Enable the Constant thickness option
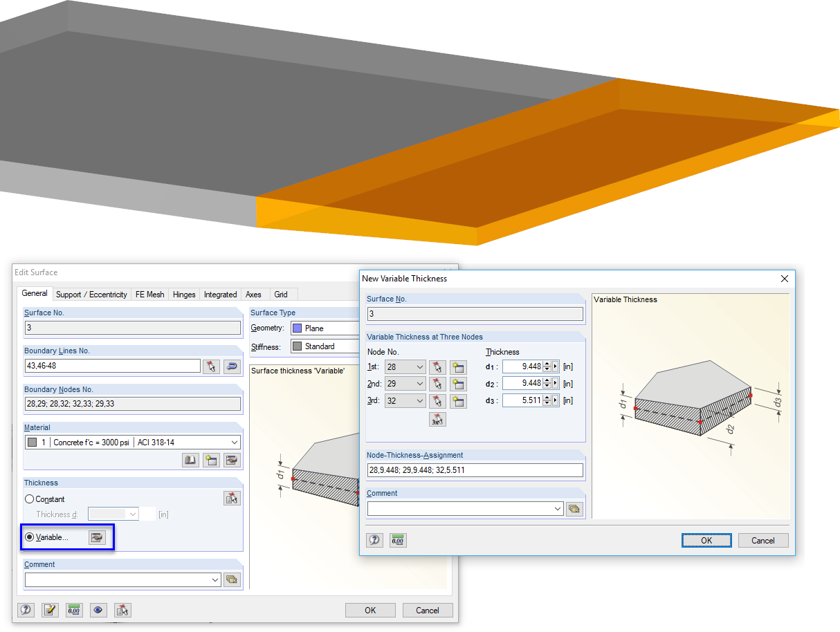 (28, 499)
